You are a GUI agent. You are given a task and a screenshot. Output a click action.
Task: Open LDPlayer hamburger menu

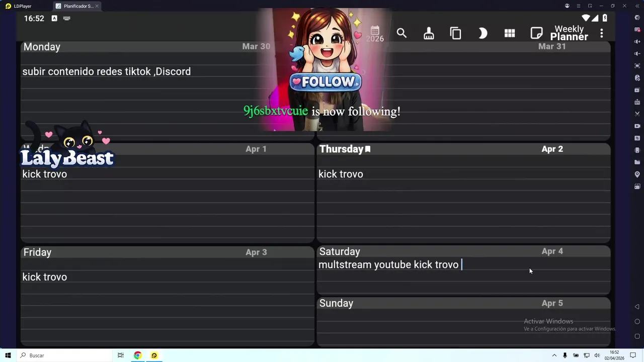[579, 6]
